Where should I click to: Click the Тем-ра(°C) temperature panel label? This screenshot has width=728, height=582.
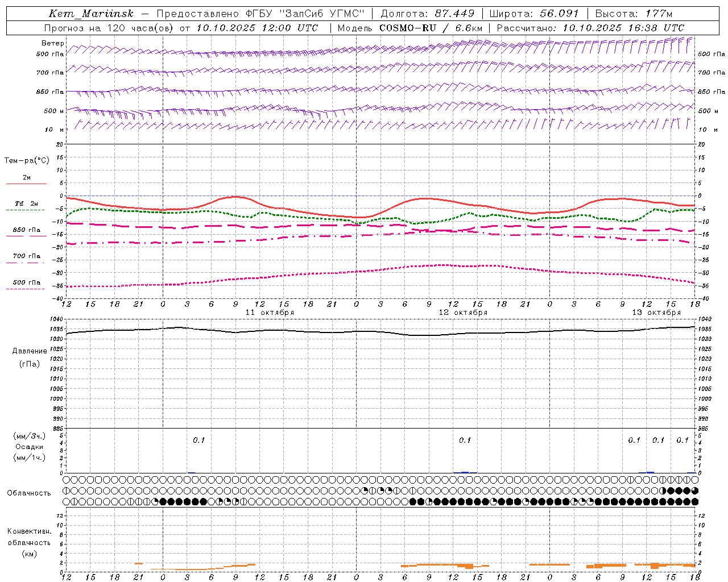coord(27,161)
